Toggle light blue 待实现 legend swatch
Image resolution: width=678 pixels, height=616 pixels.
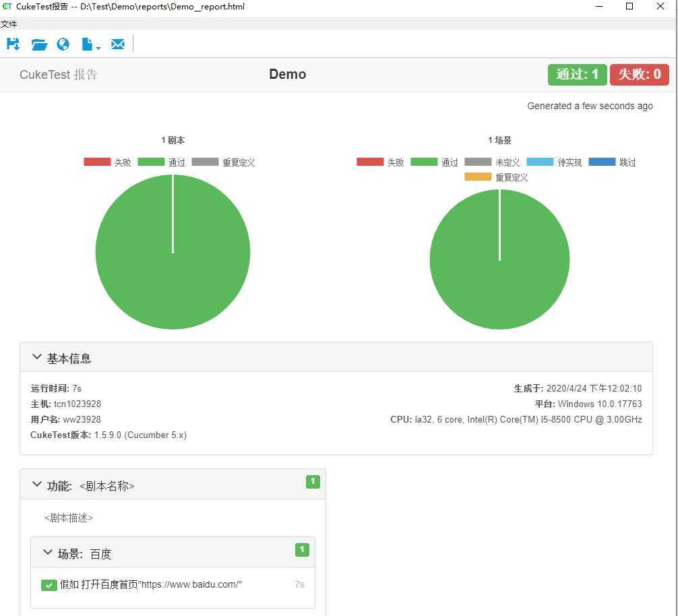pyautogui.click(x=540, y=162)
